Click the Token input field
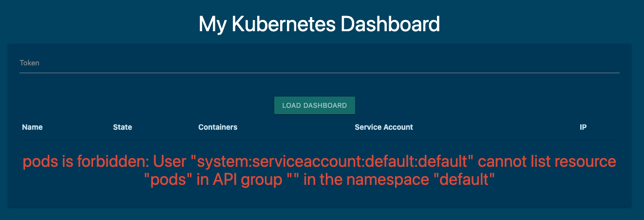644x220 pixels. 319,63
